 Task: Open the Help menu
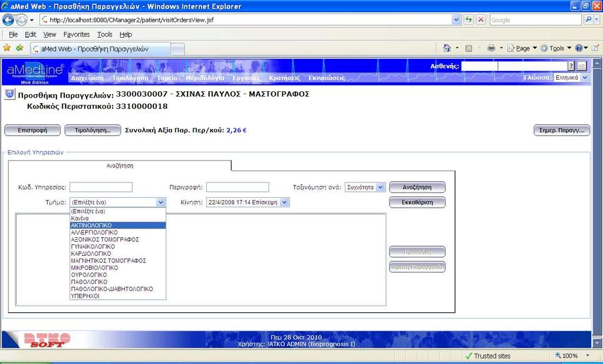pos(126,34)
